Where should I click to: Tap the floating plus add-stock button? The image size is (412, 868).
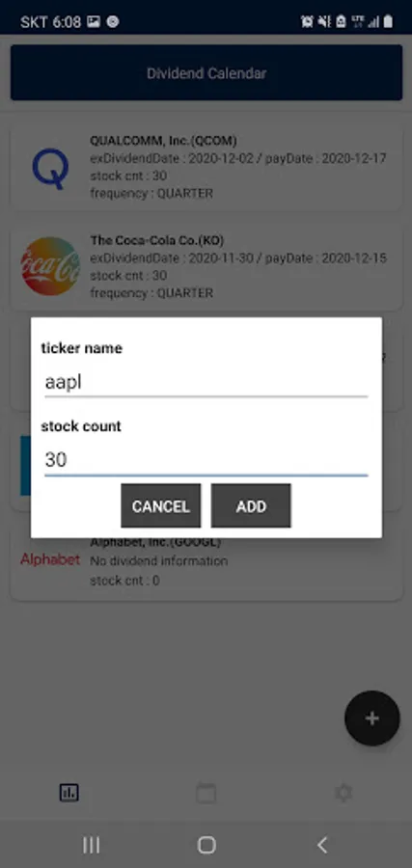coord(372,718)
